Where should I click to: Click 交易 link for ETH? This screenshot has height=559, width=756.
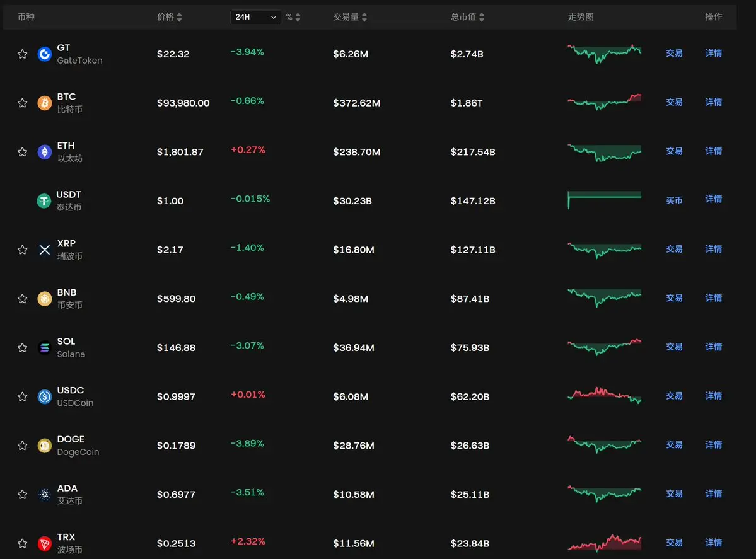coord(674,151)
